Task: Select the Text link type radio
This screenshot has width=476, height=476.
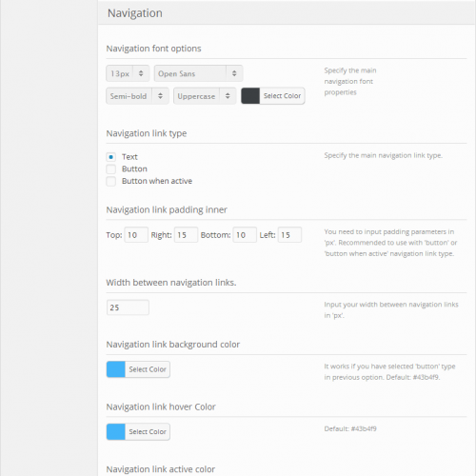Action: pyautogui.click(x=110, y=157)
